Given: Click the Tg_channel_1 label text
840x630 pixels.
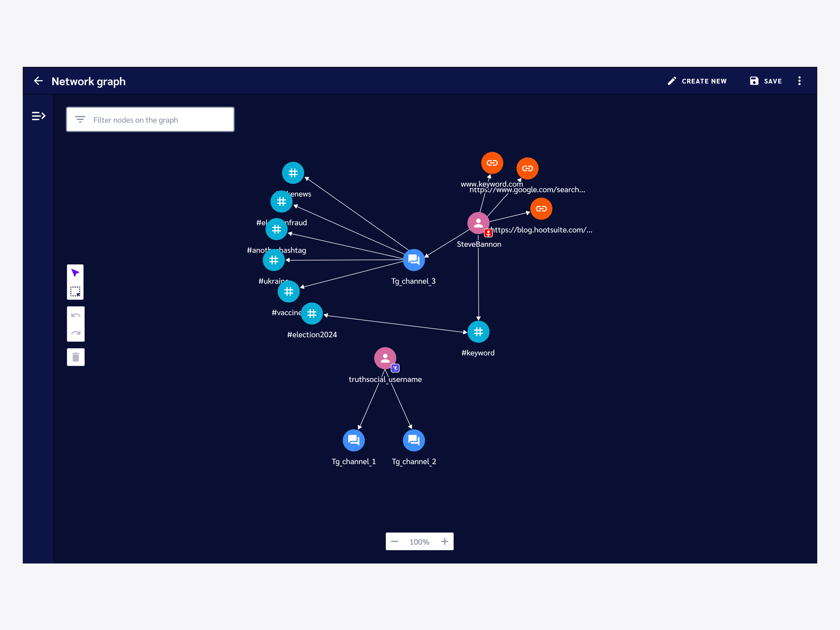Looking at the screenshot, I should coord(353,462).
